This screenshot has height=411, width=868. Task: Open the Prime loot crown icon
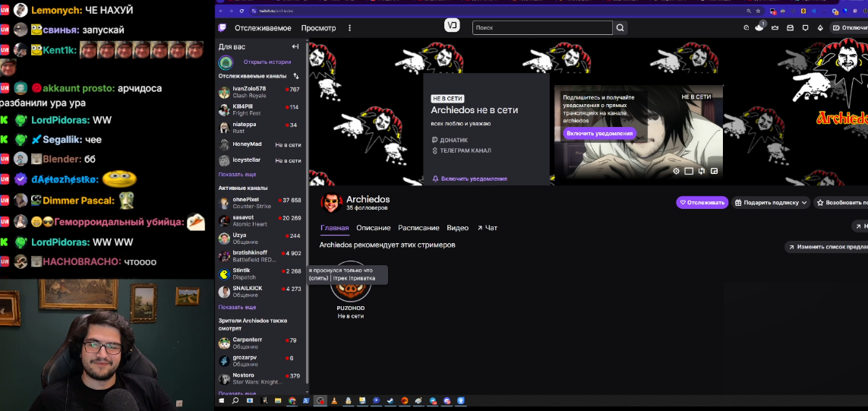(775, 27)
